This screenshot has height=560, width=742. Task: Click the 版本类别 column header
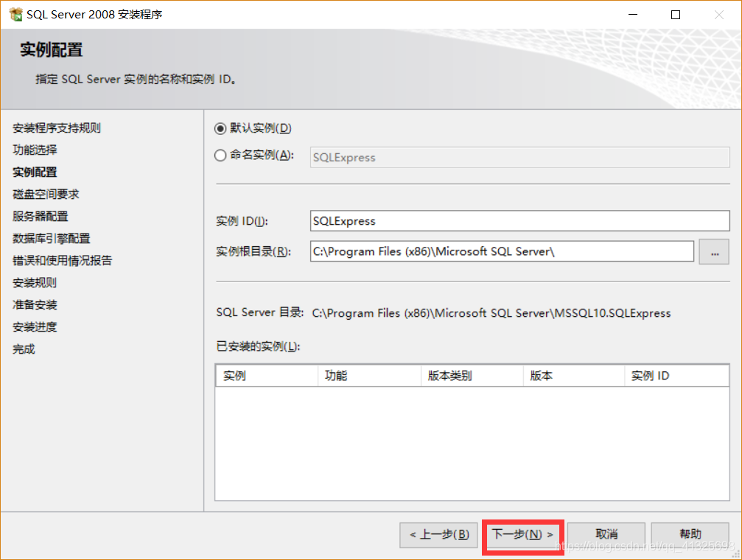[x=472, y=376]
